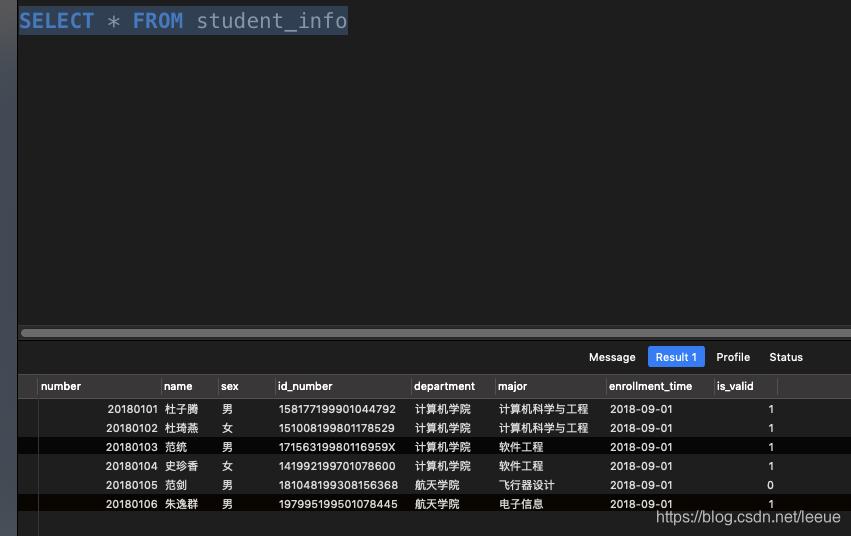Select id_number cell 181048199308156368
This screenshot has height=536, width=851.
(x=338, y=485)
